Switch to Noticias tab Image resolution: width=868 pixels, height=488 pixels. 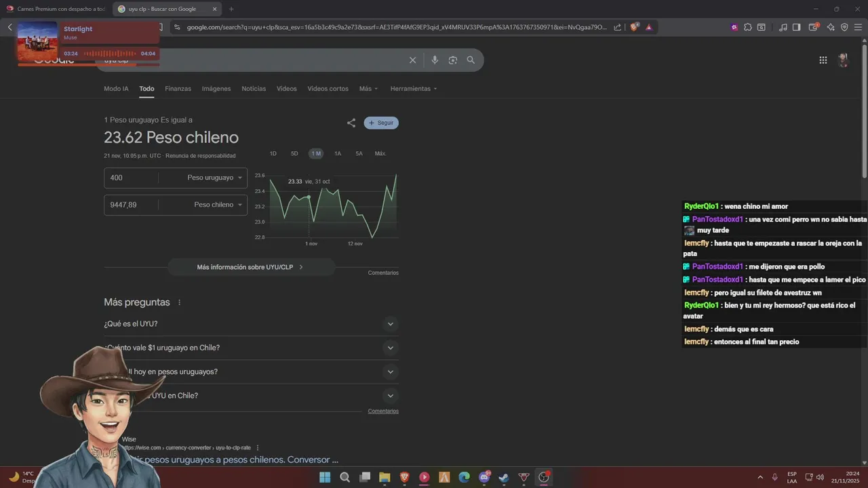254,89
